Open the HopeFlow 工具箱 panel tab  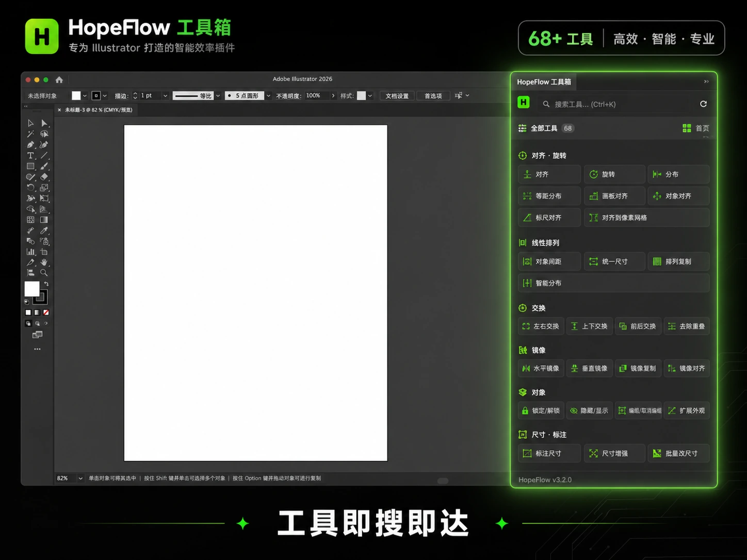click(544, 82)
